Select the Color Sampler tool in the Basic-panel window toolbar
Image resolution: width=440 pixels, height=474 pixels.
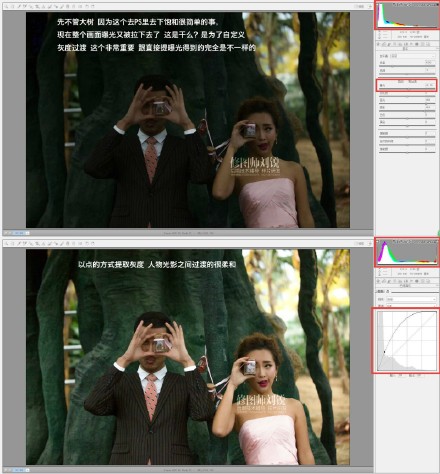click(x=25, y=6)
